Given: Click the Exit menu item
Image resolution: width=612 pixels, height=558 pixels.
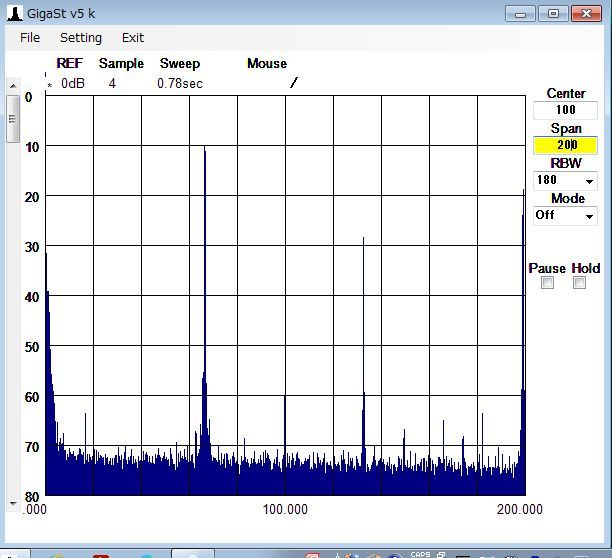Looking at the screenshot, I should coord(133,38).
